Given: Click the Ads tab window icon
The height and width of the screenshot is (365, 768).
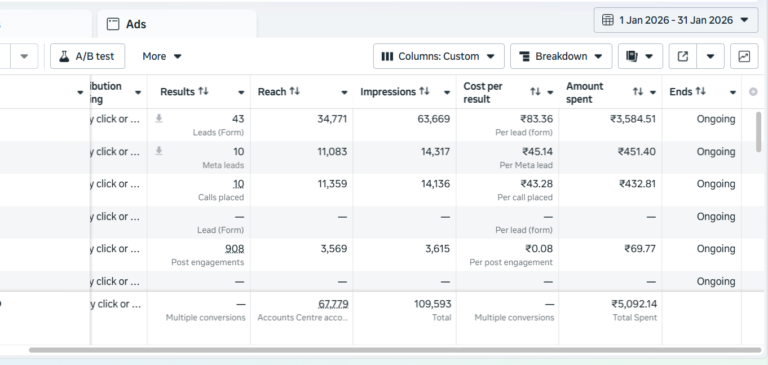Looking at the screenshot, I should pyautogui.click(x=113, y=24).
